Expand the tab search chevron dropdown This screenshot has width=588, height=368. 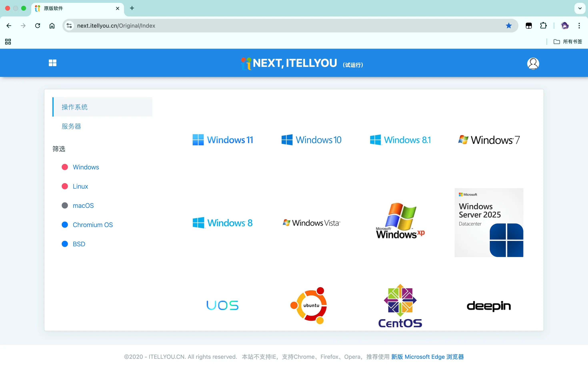pyautogui.click(x=580, y=8)
